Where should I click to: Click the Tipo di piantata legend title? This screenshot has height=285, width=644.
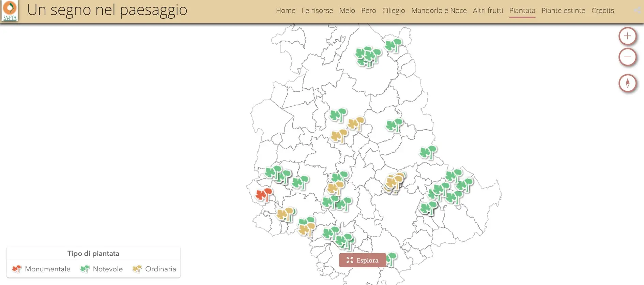(93, 254)
